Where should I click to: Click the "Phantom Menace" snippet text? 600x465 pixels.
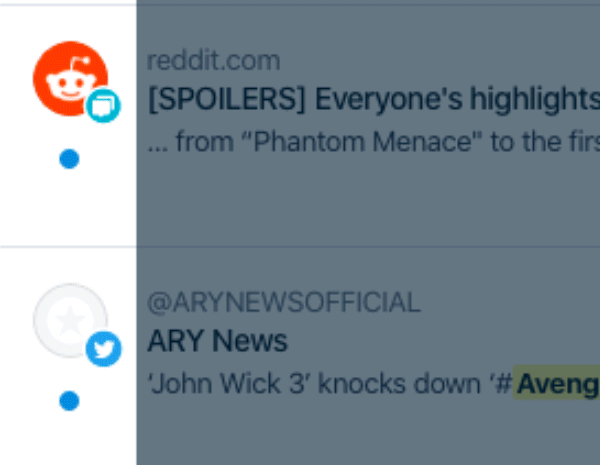(x=362, y=142)
